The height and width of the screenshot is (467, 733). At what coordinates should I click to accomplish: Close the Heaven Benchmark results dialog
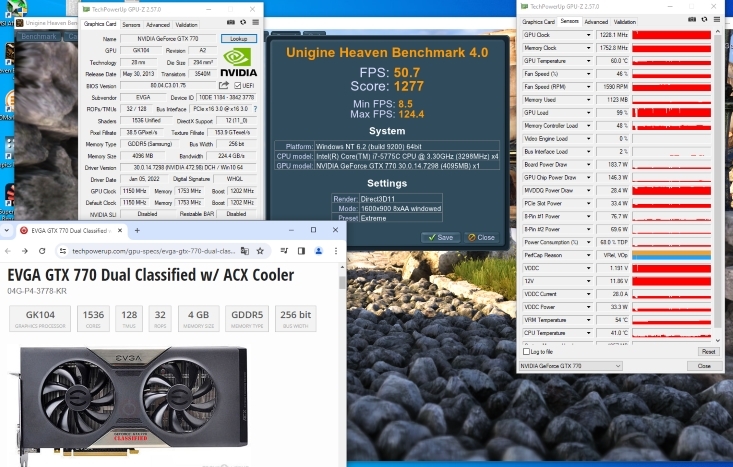point(481,237)
